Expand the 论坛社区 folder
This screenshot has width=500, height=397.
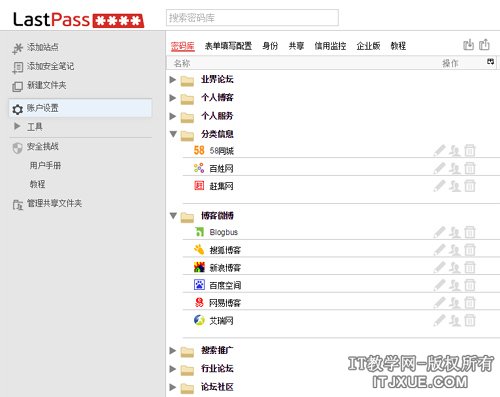point(173,387)
